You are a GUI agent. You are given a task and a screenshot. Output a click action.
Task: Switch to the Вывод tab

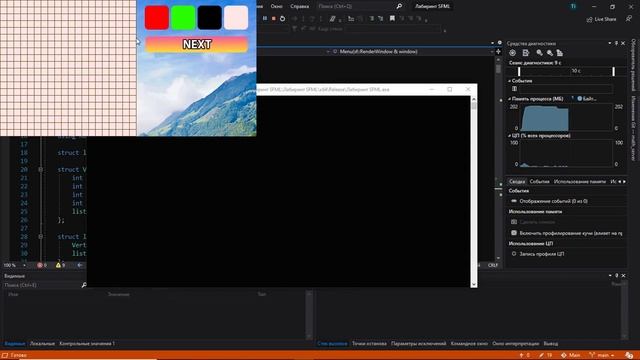tap(551, 344)
